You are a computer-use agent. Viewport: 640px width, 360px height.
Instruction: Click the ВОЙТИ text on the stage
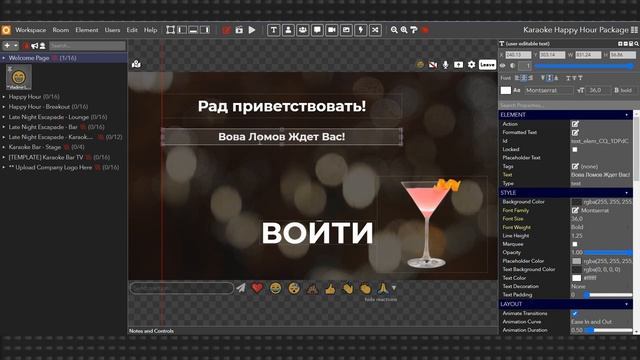(x=317, y=233)
